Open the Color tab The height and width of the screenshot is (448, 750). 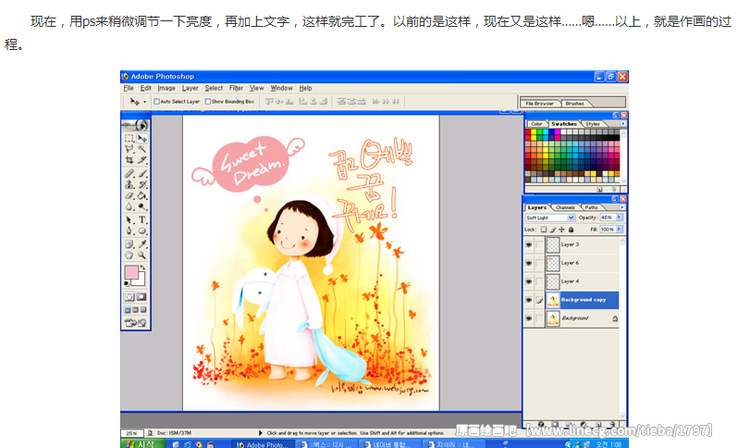point(537,124)
